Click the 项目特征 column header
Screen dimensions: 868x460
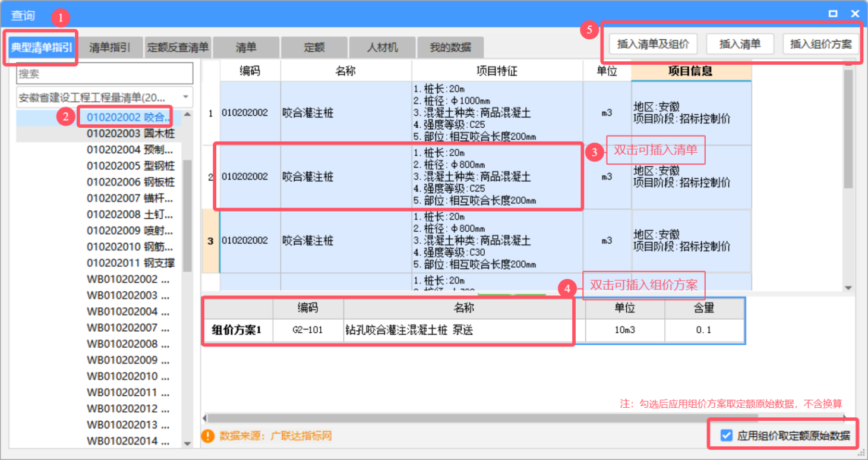point(497,71)
